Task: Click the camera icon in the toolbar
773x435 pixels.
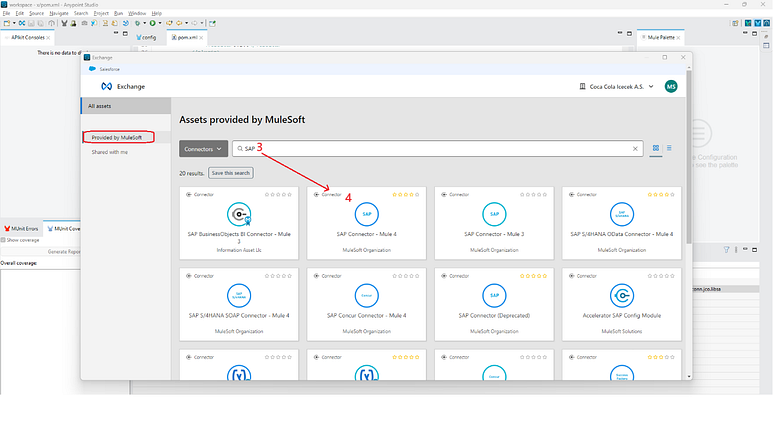Action: click(84, 23)
